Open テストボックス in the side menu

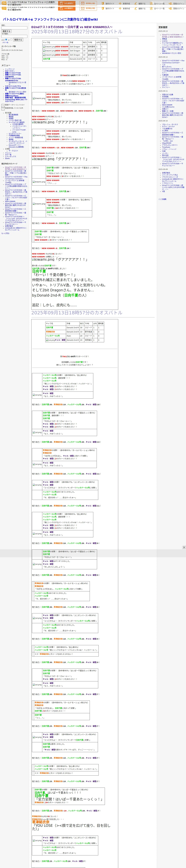click(10, 156)
